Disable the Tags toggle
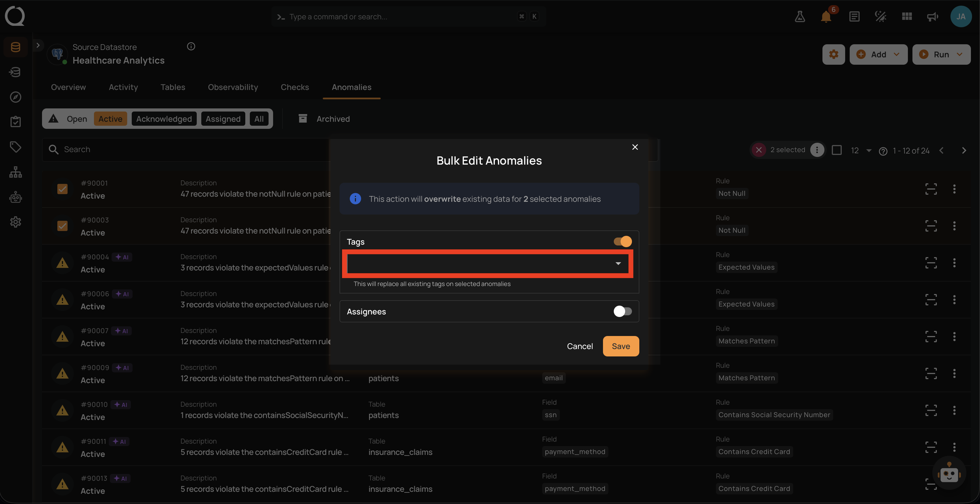 coord(622,241)
